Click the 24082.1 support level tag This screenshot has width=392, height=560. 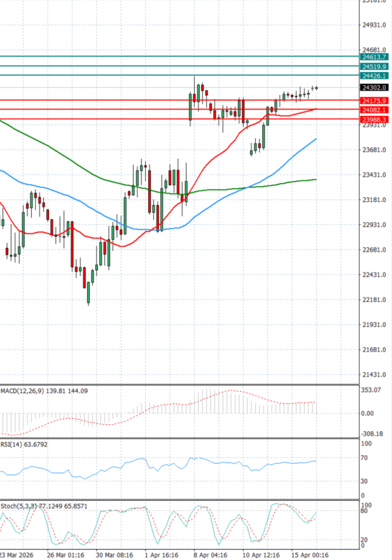374,110
